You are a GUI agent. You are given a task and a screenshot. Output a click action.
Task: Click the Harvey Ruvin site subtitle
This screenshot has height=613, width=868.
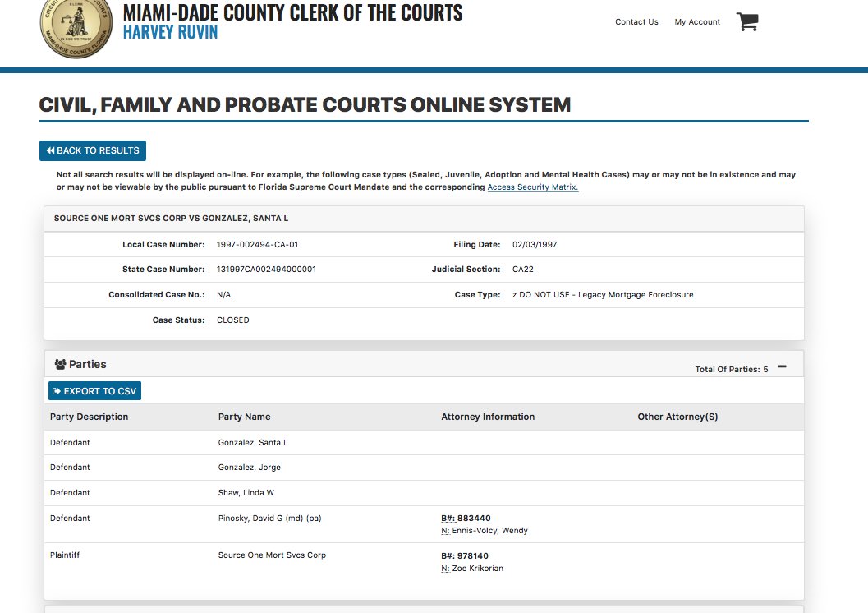pyautogui.click(x=171, y=33)
